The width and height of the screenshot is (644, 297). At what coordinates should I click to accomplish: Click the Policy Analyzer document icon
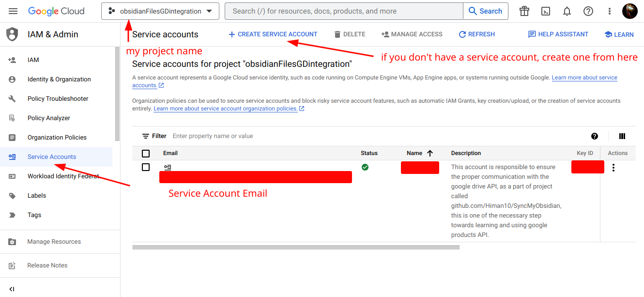12,118
